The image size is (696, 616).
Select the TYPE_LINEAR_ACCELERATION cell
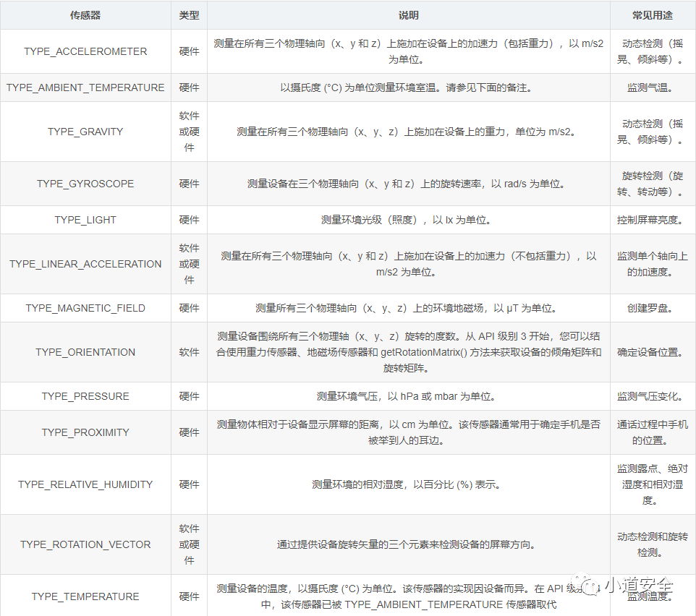[85, 264]
